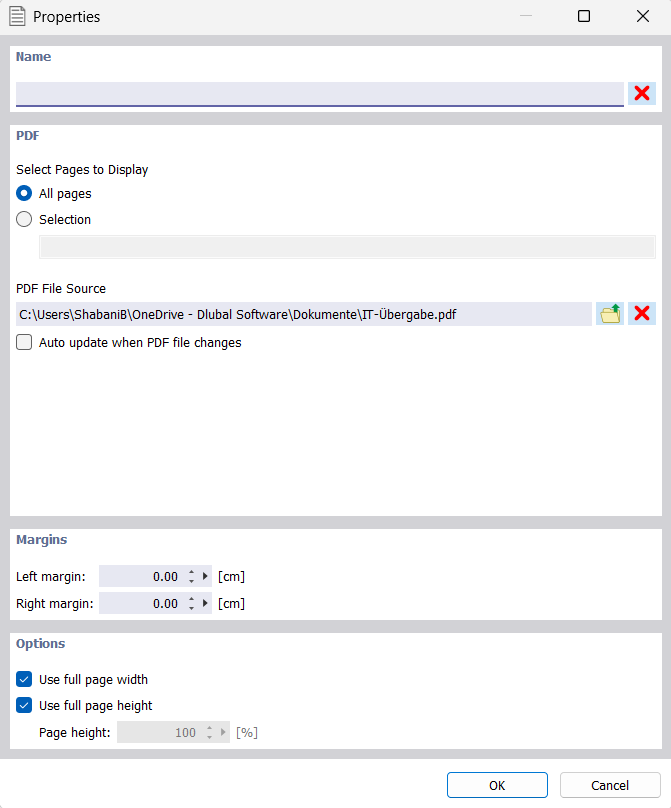Select the All pages option
671x808 pixels.
coord(23,193)
